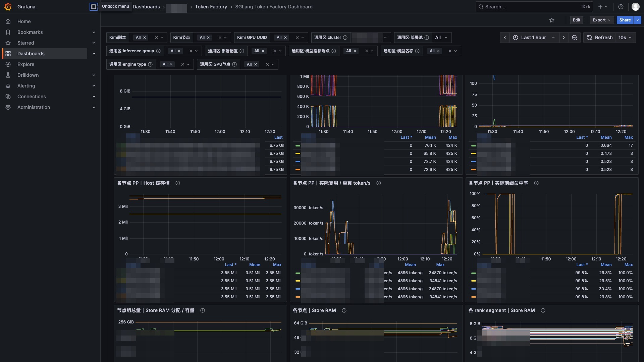Shift time range forward with right arrow
Image resolution: width=644 pixels, height=362 pixels.
tap(564, 38)
